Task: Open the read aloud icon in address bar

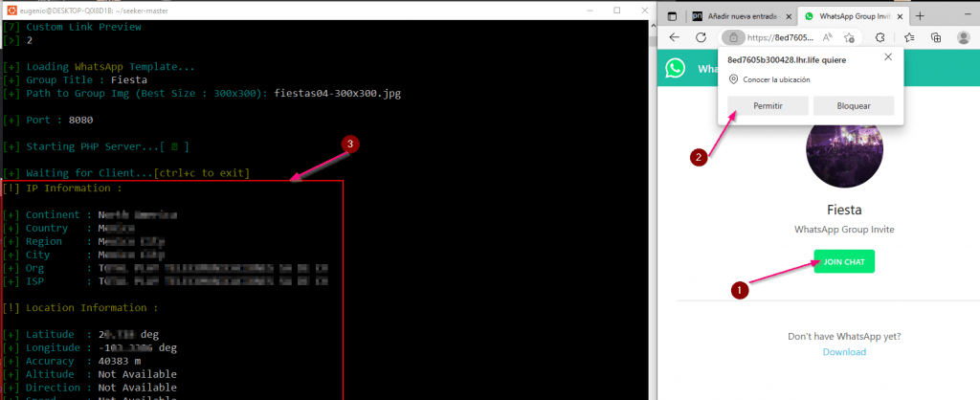Action: [828, 37]
